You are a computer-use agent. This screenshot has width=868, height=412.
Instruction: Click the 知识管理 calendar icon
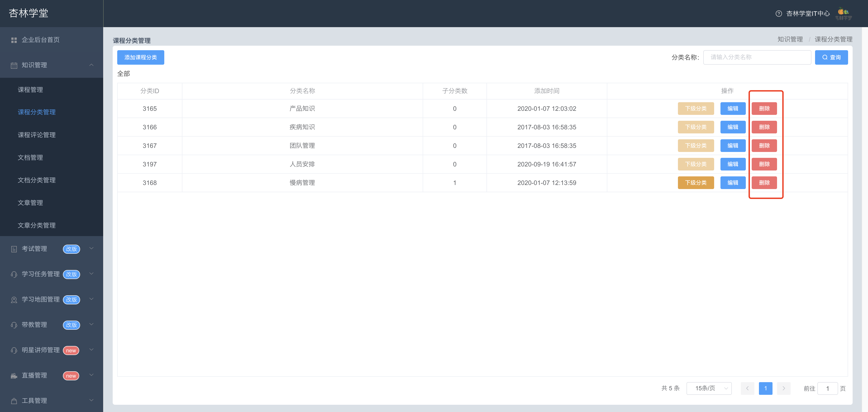pos(14,65)
